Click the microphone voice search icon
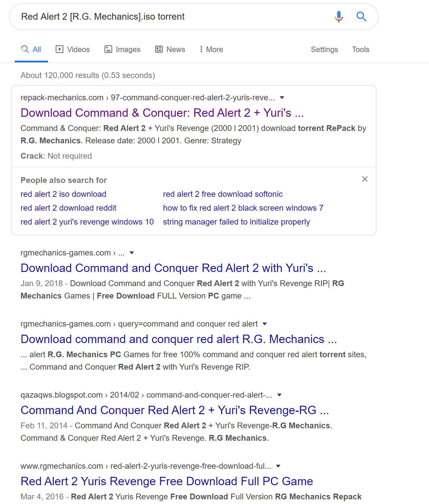 pyautogui.click(x=339, y=17)
